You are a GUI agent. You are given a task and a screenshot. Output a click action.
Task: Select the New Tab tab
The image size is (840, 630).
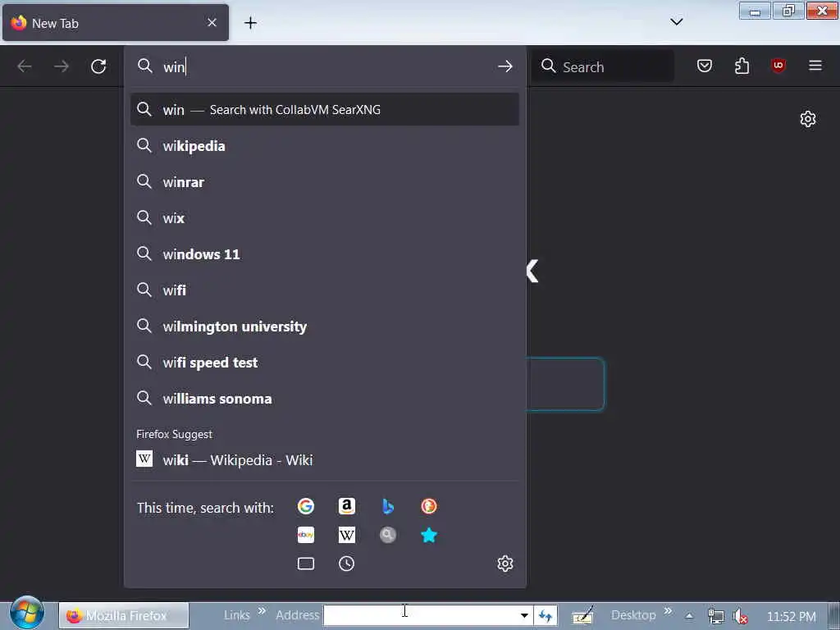pos(116,22)
